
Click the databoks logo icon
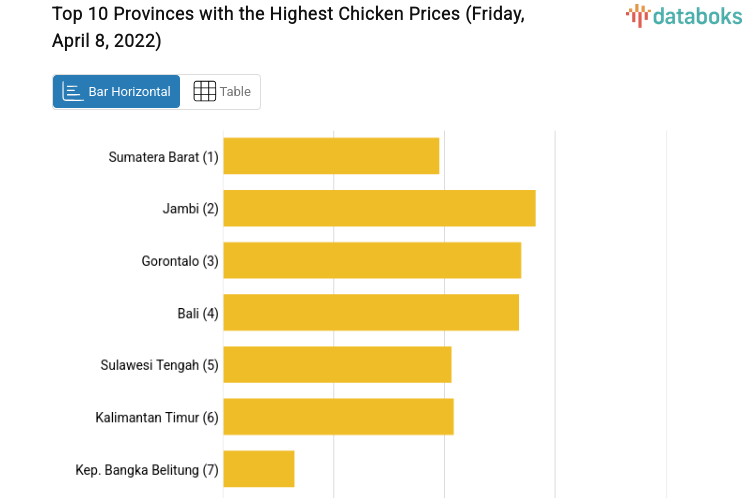638,14
